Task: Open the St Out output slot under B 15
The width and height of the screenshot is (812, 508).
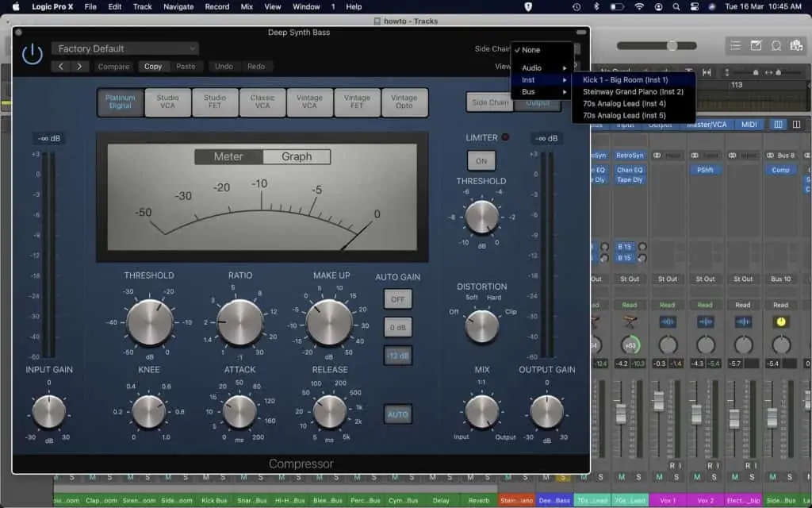Action: (630, 279)
